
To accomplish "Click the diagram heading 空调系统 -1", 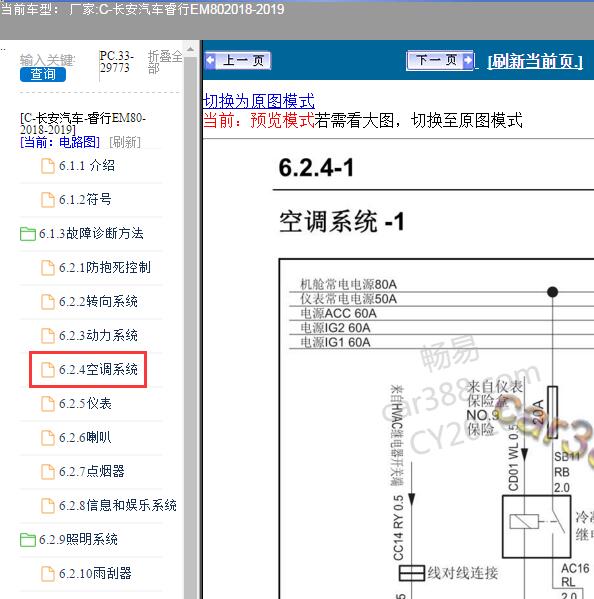I will point(342,221).
